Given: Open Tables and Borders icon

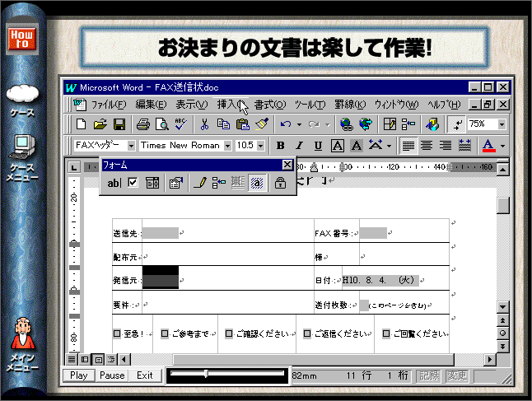Looking at the screenshot, I should pos(390,124).
